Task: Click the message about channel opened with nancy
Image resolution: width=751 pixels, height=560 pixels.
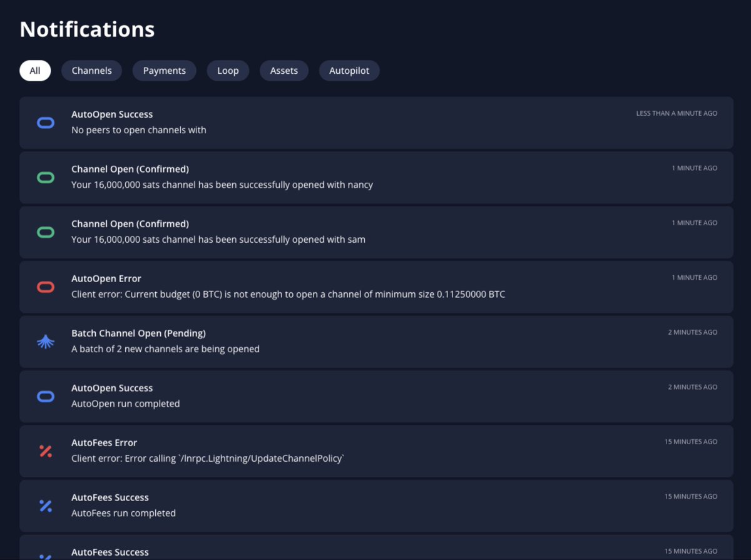Action: 222,185
